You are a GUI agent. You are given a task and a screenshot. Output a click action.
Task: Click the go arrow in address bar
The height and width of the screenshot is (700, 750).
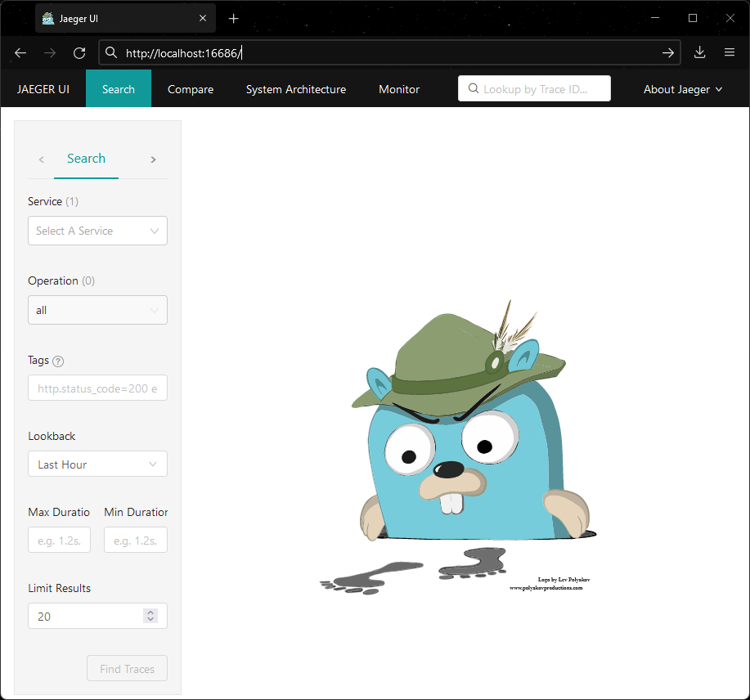(668, 52)
